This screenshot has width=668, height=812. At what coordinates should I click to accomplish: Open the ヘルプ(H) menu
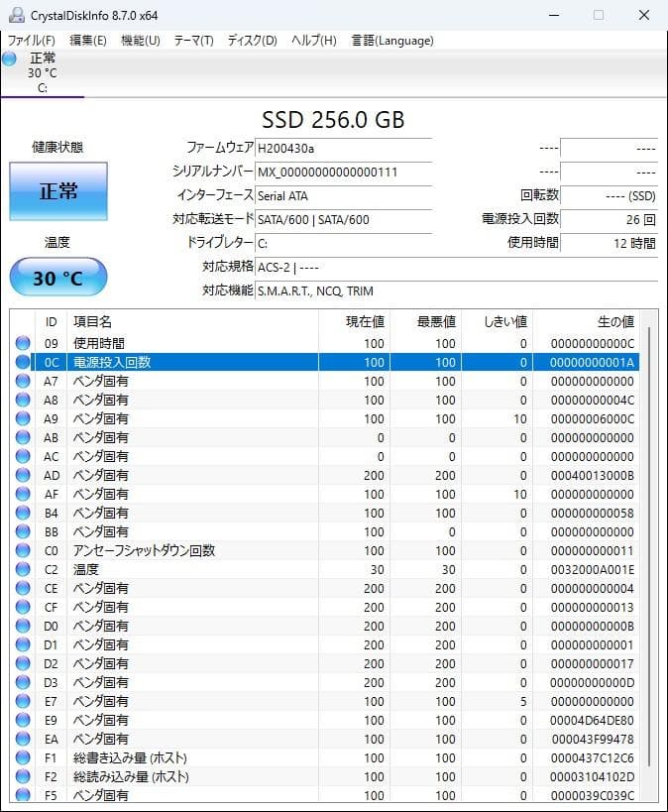click(314, 41)
